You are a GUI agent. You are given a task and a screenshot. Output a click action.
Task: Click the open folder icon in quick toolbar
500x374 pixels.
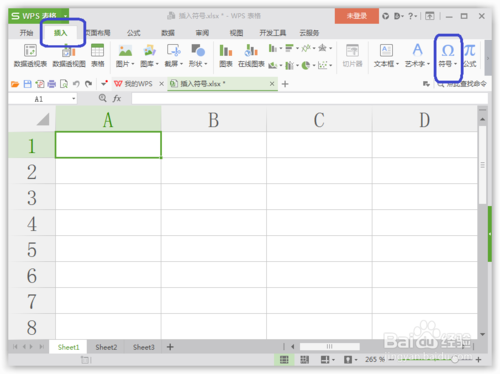[15, 84]
